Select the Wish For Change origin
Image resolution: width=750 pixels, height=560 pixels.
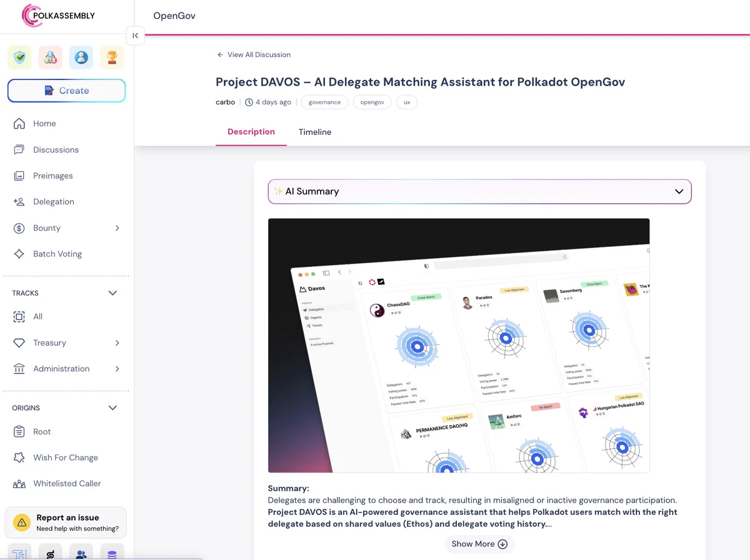pyautogui.click(x=66, y=457)
